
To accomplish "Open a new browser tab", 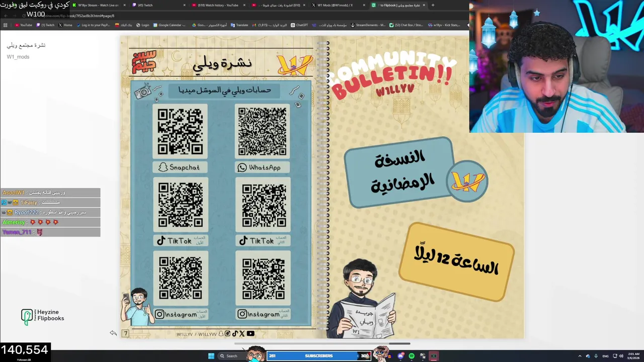I will tap(433, 5).
